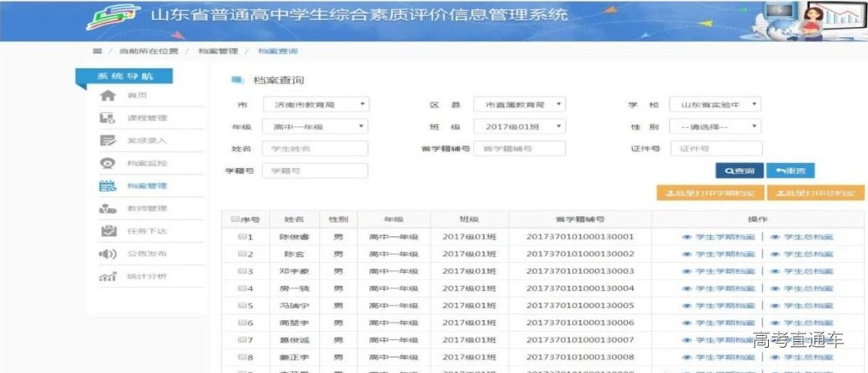Check the select-all 序号 header checkbox
This screenshot has height=373, width=868.
[x=235, y=219]
